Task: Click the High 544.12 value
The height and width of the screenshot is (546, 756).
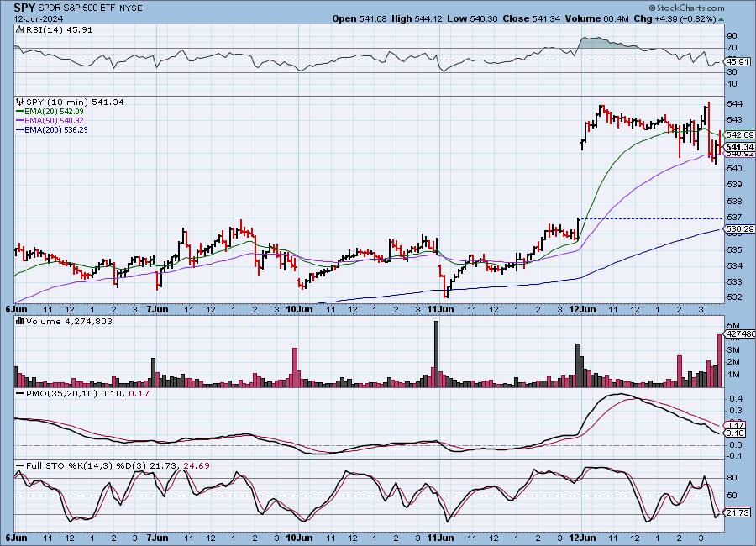Action: 417,18
